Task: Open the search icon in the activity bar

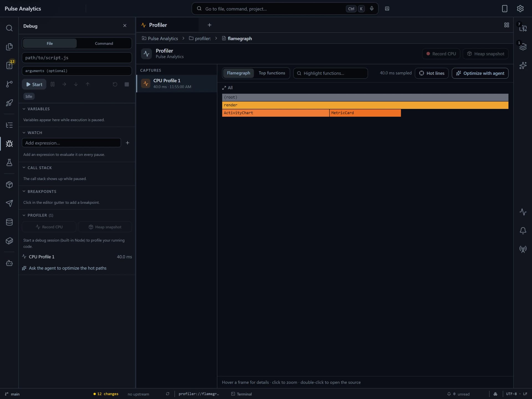Action: click(x=9, y=28)
